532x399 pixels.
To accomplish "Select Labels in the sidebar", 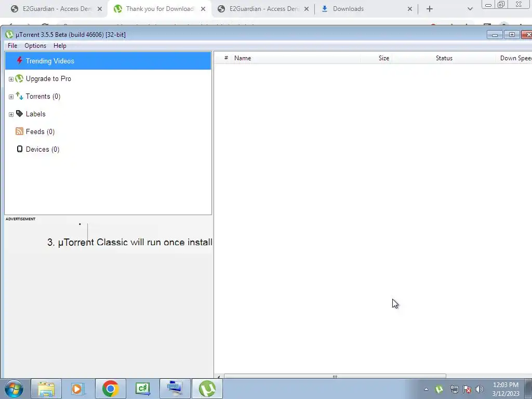I will (x=36, y=114).
